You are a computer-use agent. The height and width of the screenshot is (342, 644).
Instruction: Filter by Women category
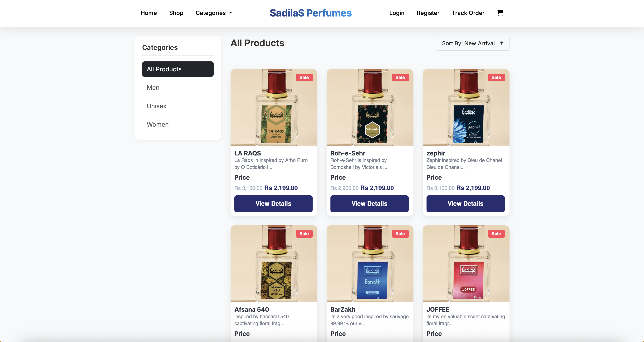158,124
